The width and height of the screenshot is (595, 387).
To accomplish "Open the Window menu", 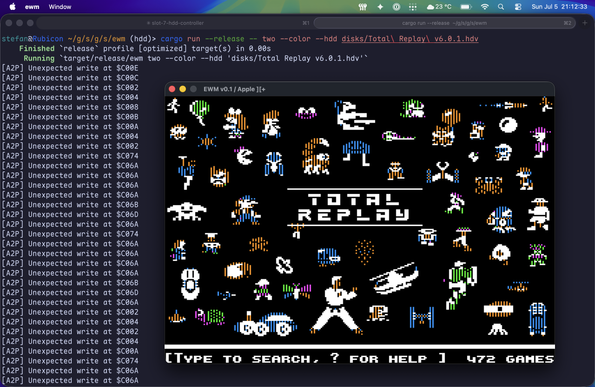I will (60, 7).
